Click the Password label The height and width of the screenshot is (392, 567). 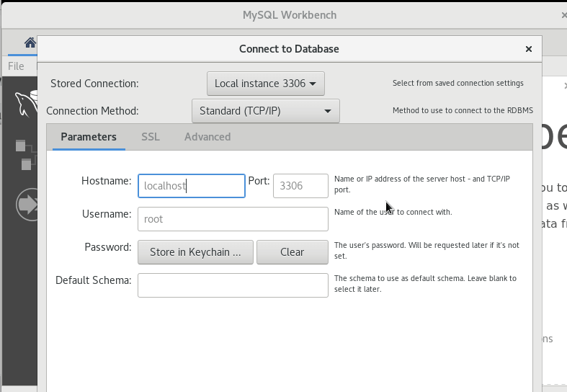tap(108, 247)
